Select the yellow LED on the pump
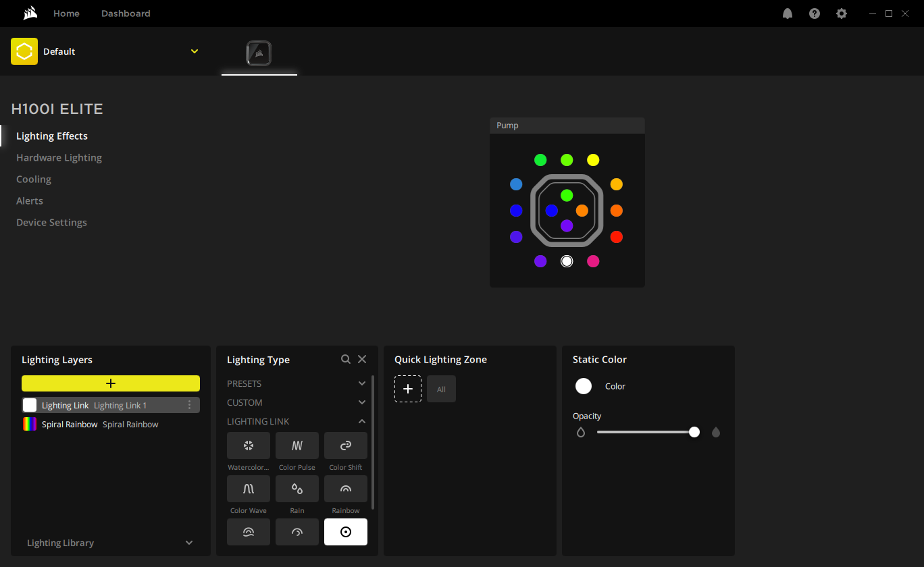The width and height of the screenshot is (924, 567). (x=593, y=160)
